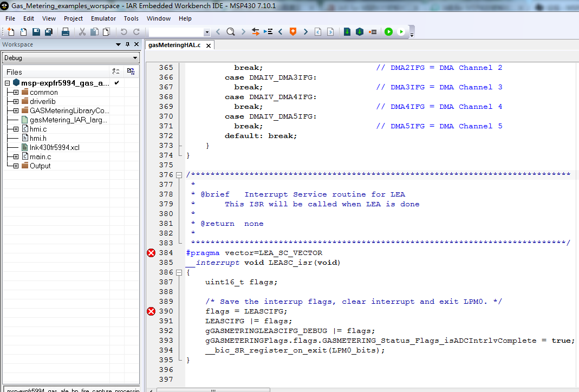
Task: Click the Print icon in toolbar
Action: (x=66, y=32)
